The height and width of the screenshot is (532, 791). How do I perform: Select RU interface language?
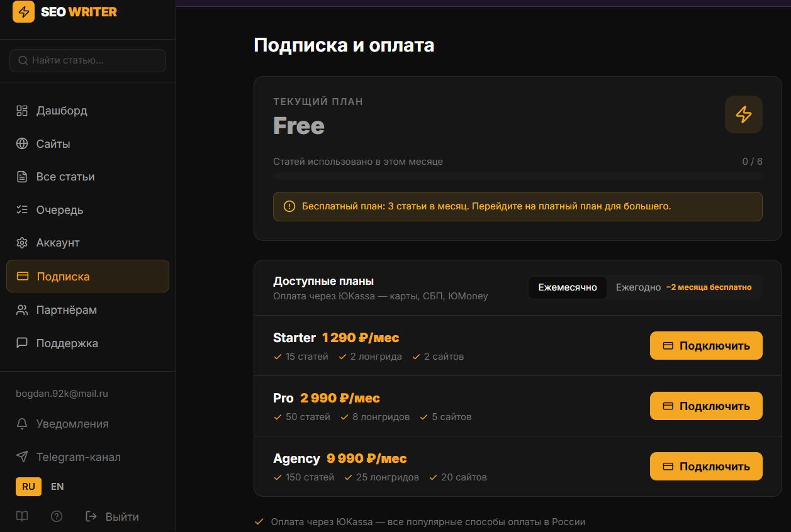[28, 487]
